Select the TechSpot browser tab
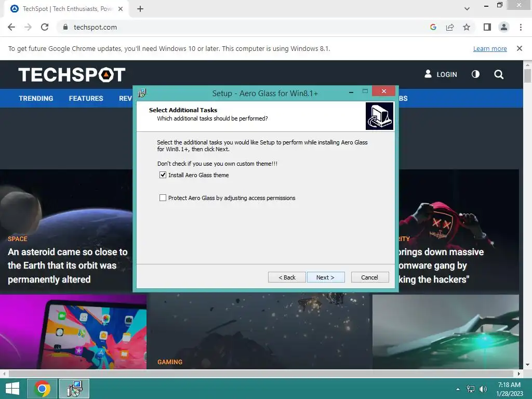This screenshot has width=532, height=399. (66, 9)
